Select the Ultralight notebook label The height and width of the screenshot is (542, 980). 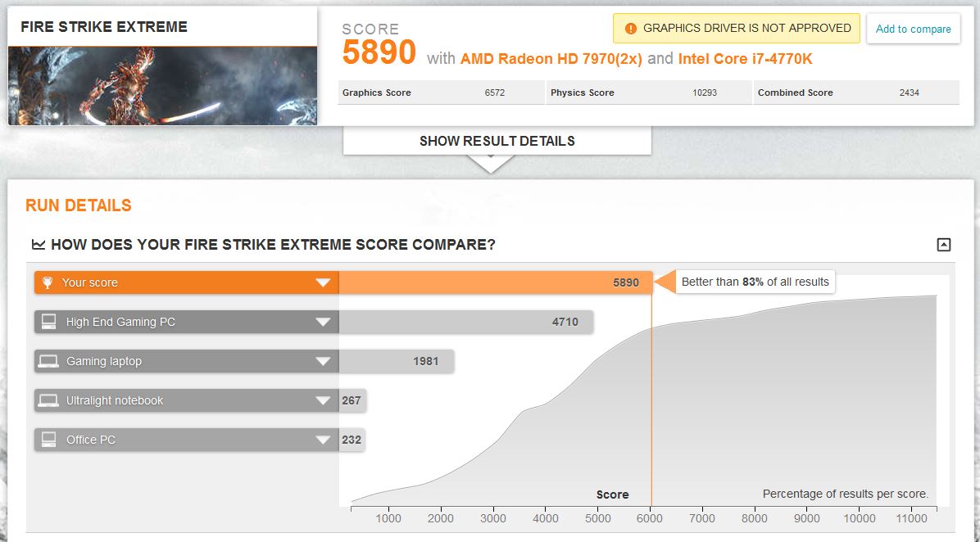115,401
